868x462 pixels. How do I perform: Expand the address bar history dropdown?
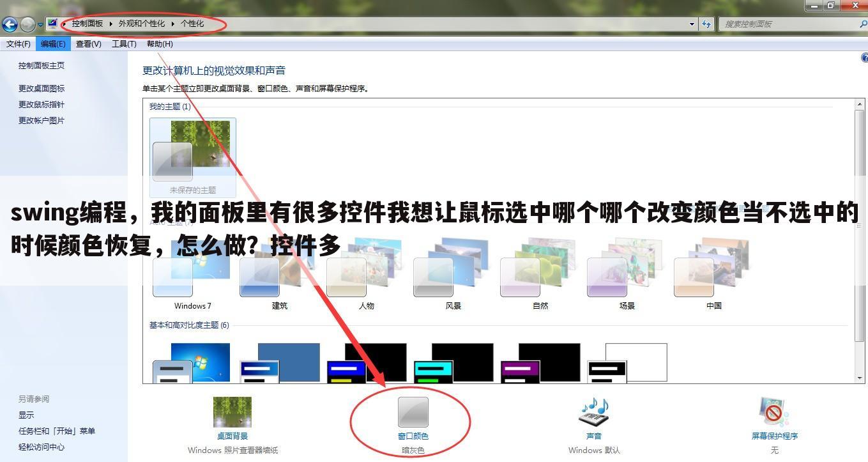pyautogui.click(x=692, y=24)
